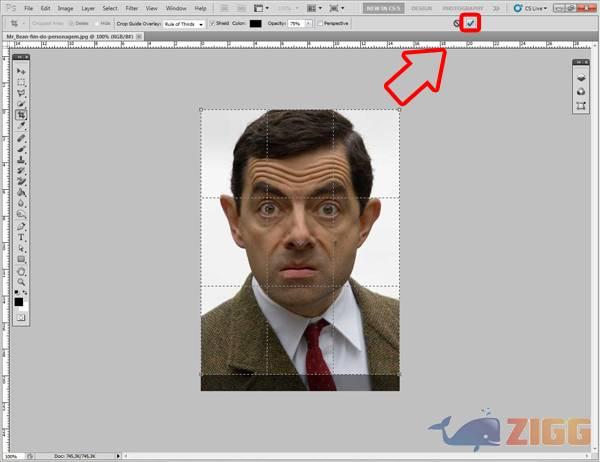Open the View menu
The height and width of the screenshot is (462, 600).
pyautogui.click(x=152, y=8)
